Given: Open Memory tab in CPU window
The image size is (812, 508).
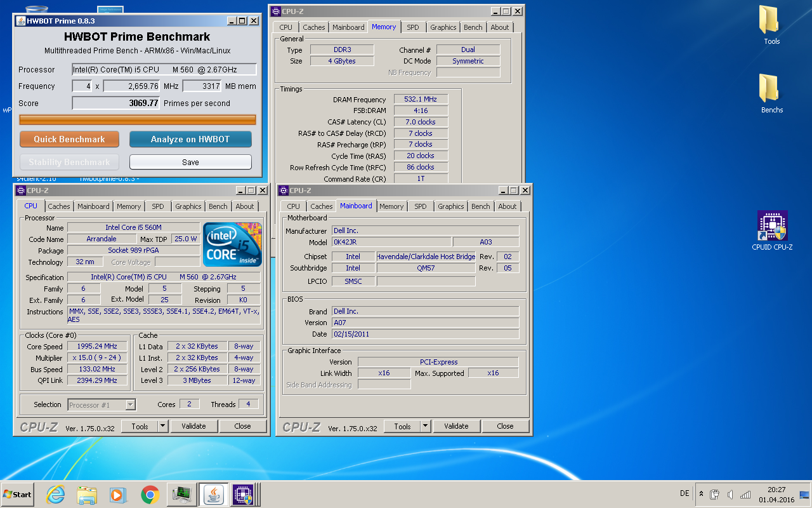Looking at the screenshot, I should [129, 206].
